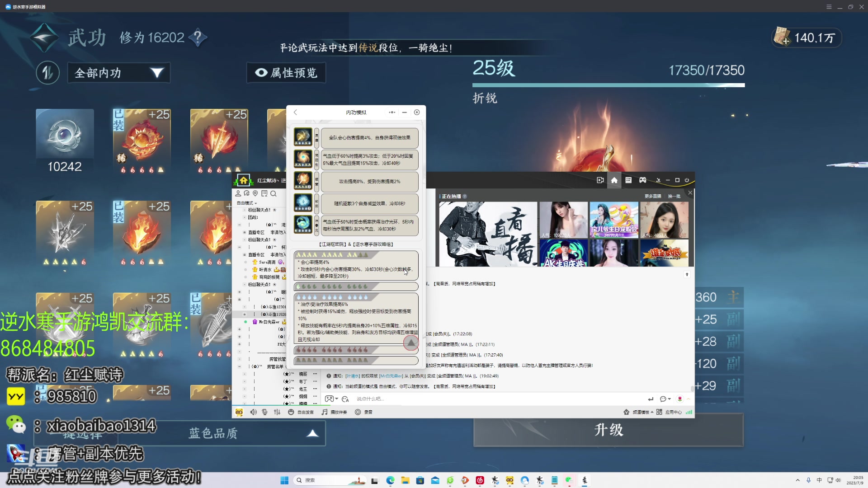Click in the 说点什么吧 chat input field
This screenshot has width=868, height=488.
497,399
